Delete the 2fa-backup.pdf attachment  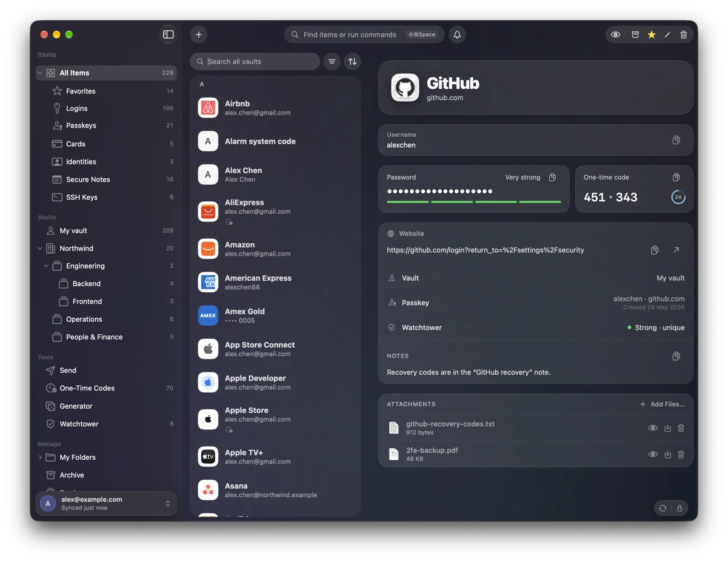pyautogui.click(x=681, y=454)
